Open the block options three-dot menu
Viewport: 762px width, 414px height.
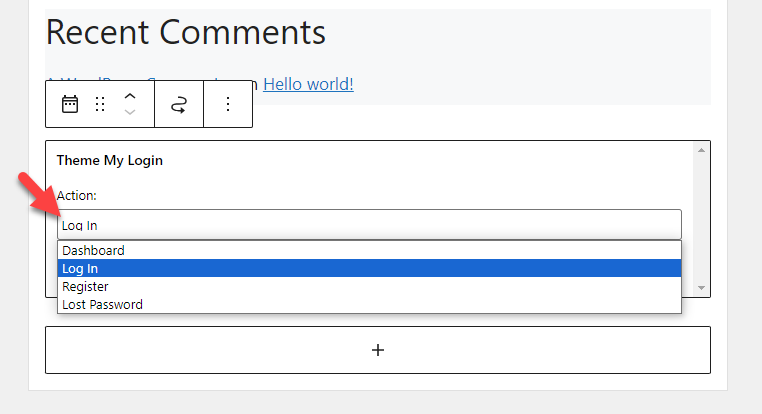pos(228,104)
